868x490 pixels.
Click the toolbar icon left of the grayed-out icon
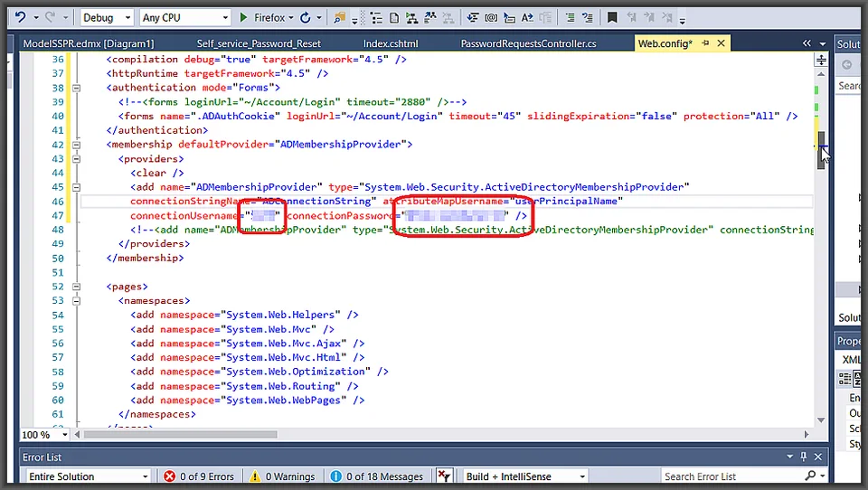point(430,18)
